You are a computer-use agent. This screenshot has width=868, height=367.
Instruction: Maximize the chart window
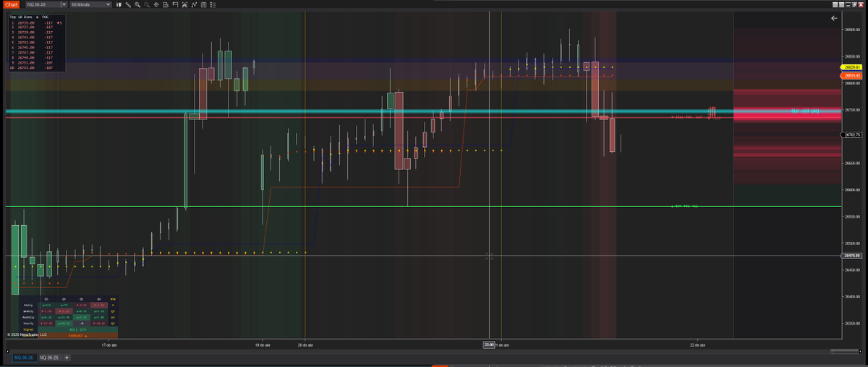pyautogui.click(x=854, y=4)
